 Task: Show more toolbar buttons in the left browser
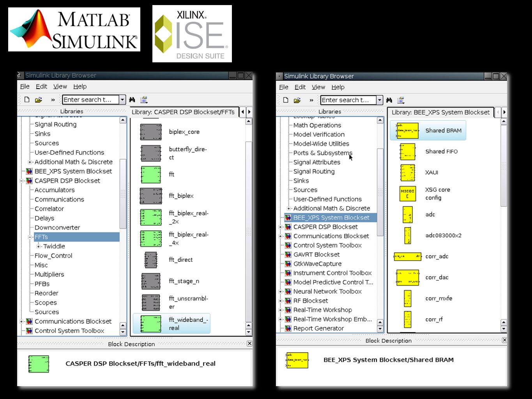pos(53,100)
